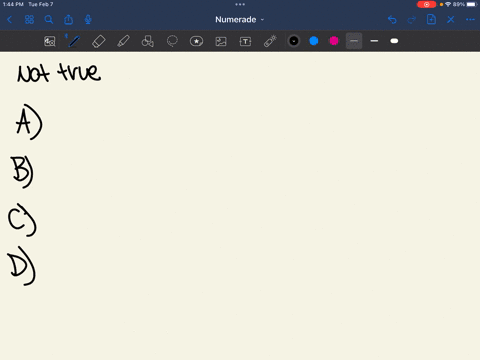
Task: Select the thickest stroke width
Action: (394, 41)
